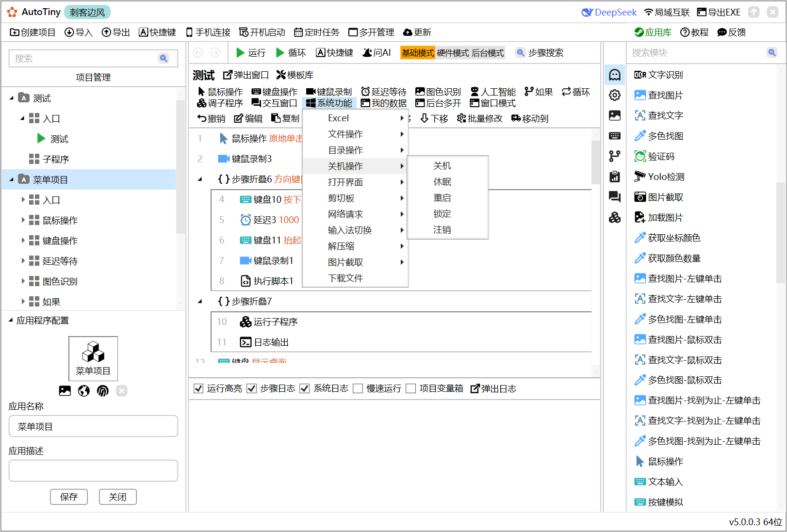Open the chat bubbles category in sidebar
This screenshot has width=787, height=532.
(x=615, y=197)
